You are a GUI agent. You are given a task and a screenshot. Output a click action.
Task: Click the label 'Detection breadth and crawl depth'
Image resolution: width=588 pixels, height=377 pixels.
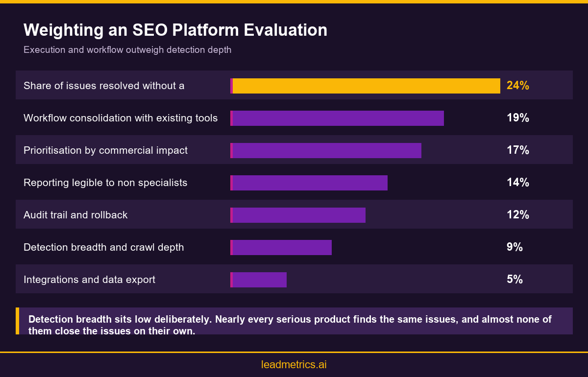pyautogui.click(x=104, y=247)
